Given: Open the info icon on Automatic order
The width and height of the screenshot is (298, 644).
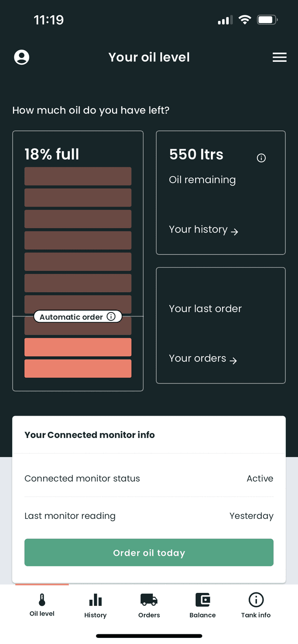Looking at the screenshot, I should 111,317.
